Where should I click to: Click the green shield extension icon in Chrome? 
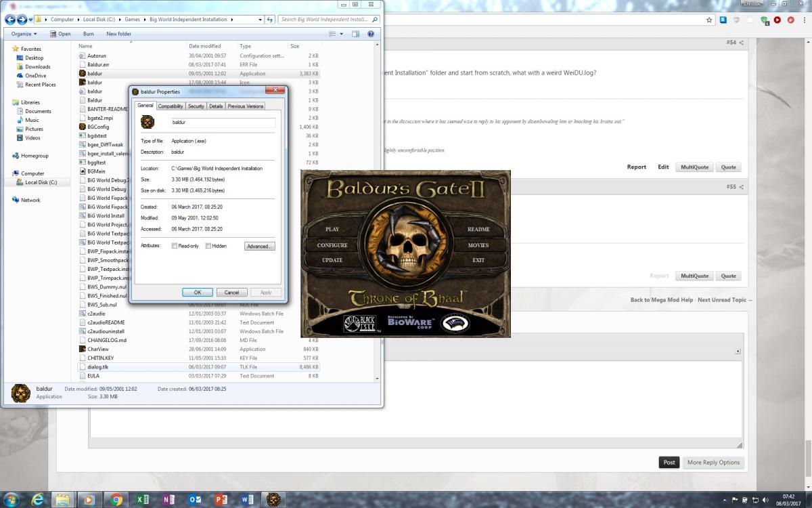(765, 20)
